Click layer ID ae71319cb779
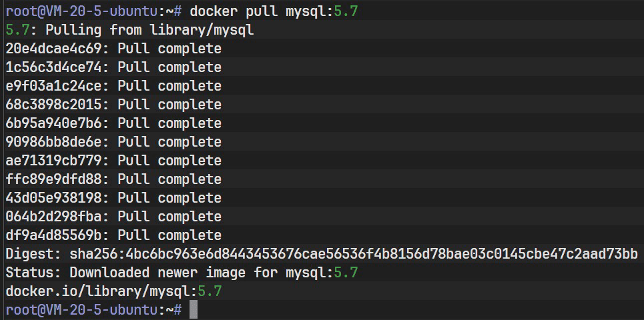Screen dimensions: 644x320 [57, 161]
